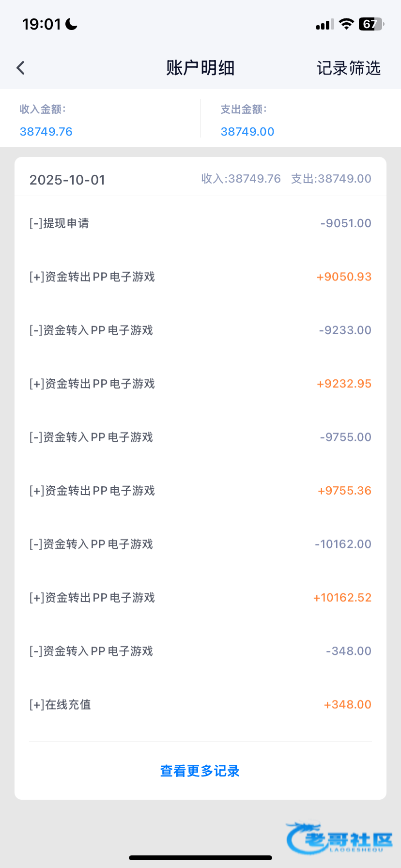Tap the -10162.00 transaction row
The width and height of the screenshot is (401, 868).
[x=200, y=544]
